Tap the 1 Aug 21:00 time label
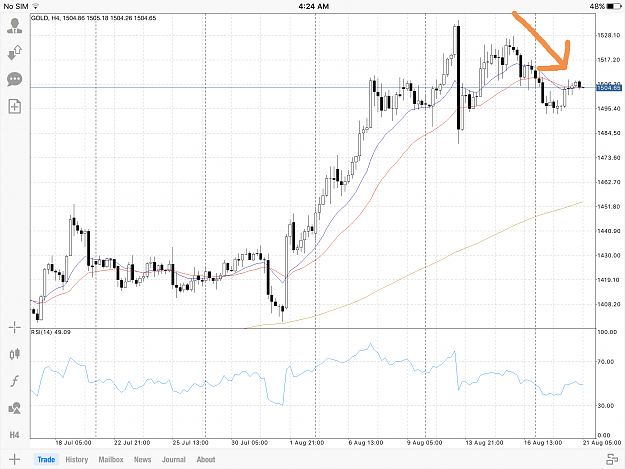Image resolution: width=625 pixels, height=469 pixels. pyautogui.click(x=307, y=443)
